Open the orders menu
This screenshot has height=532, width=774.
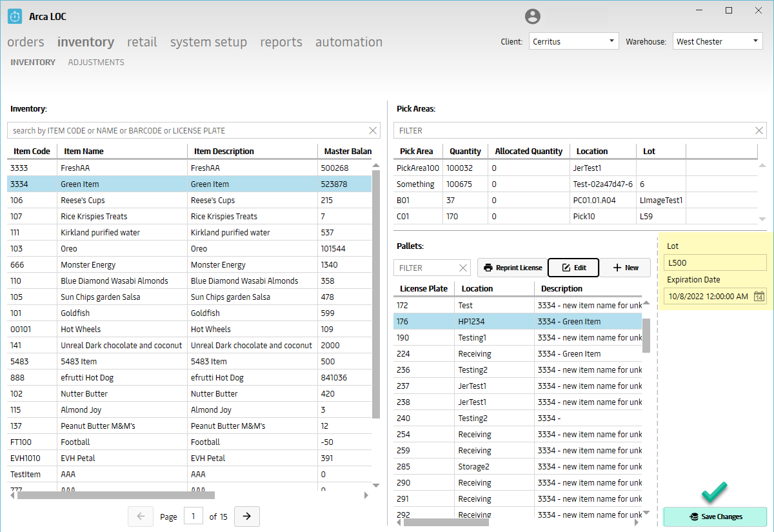click(26, 42)
